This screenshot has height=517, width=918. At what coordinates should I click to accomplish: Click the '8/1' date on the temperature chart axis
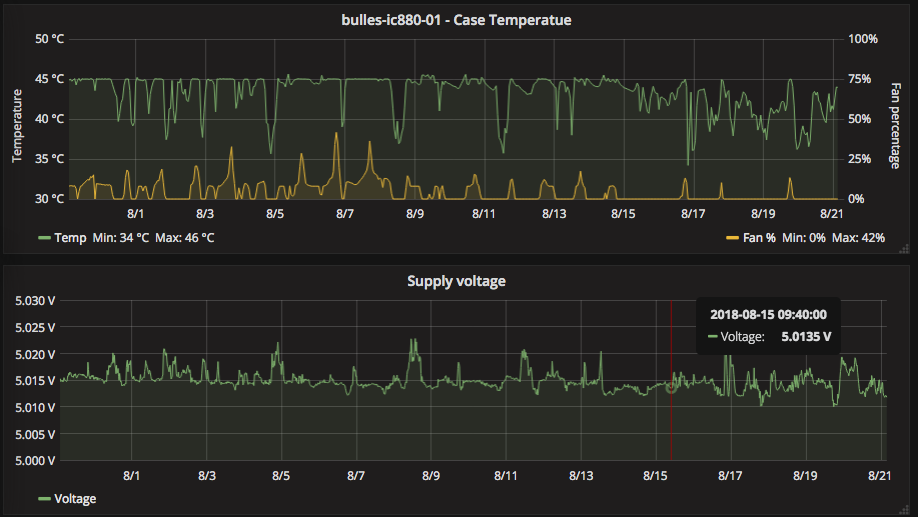pos(135,214)
